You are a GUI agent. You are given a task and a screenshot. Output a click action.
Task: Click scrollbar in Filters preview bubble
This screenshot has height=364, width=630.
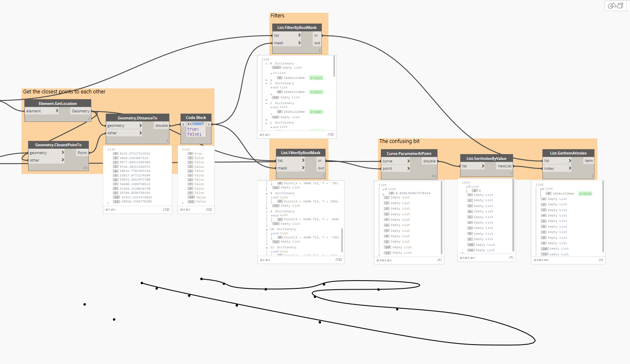(334, 66)
